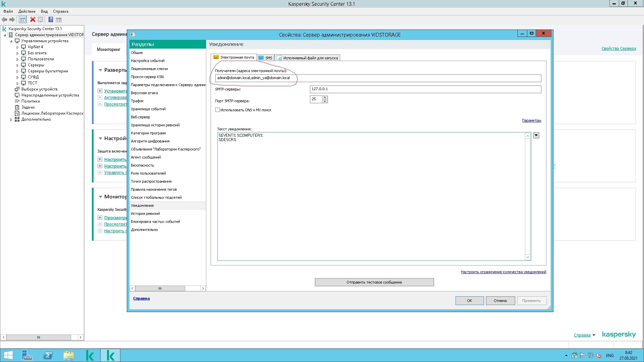Click the Политики tree item icon
The height and width of the screenshot is (362, 644).
pyautogui.click(x=17, y=101)
